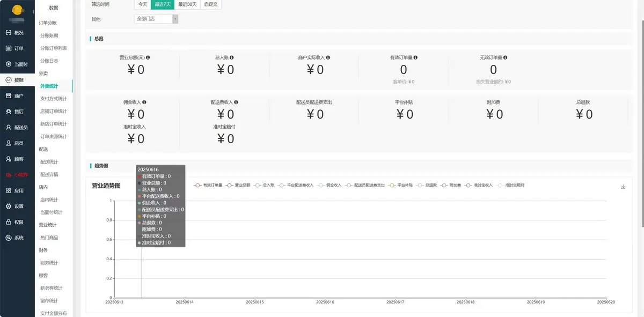Open the 权限 permissions lock icon
Image resolution: width=644 pixels, height=317 pixels.
9,222
